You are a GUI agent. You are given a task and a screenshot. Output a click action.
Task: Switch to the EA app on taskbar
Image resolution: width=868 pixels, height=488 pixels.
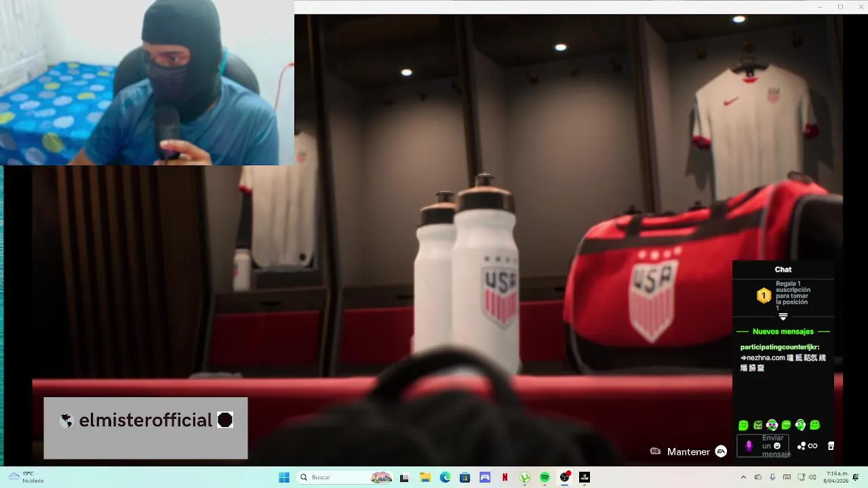[585, 477]
